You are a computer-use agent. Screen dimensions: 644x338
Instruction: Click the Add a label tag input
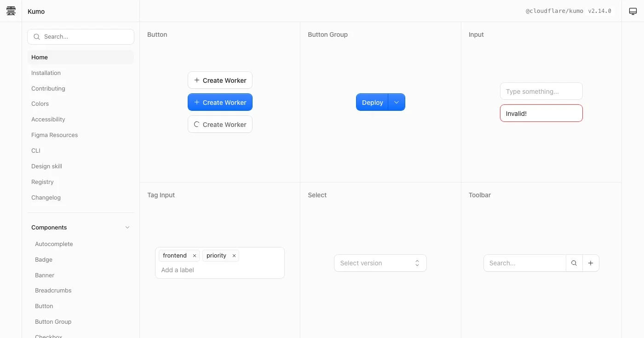click(x=220, y=270)
